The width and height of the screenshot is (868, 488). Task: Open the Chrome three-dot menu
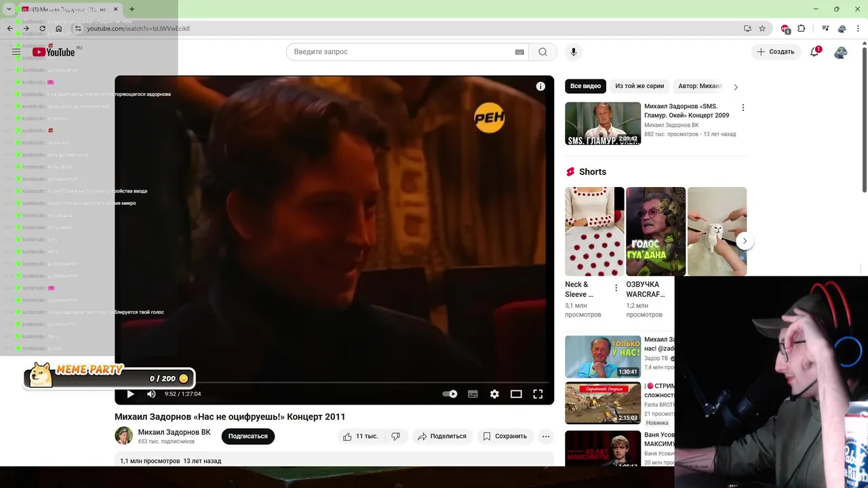858,28
